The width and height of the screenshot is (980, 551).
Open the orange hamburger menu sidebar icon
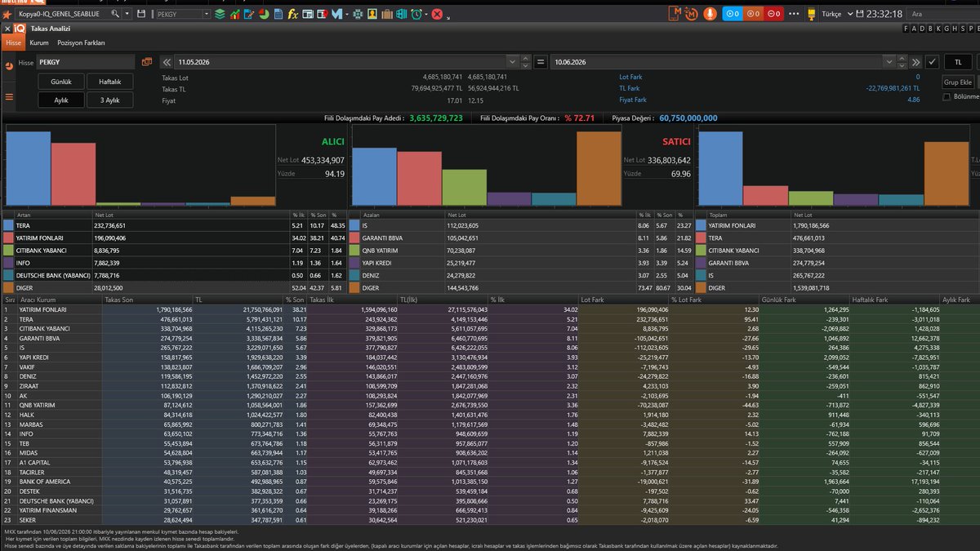click(x=8, y=96)
